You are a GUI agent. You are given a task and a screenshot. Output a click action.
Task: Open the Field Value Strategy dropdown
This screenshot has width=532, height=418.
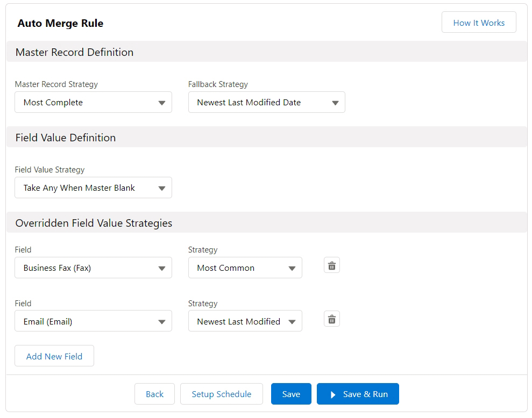pos(93,188)
